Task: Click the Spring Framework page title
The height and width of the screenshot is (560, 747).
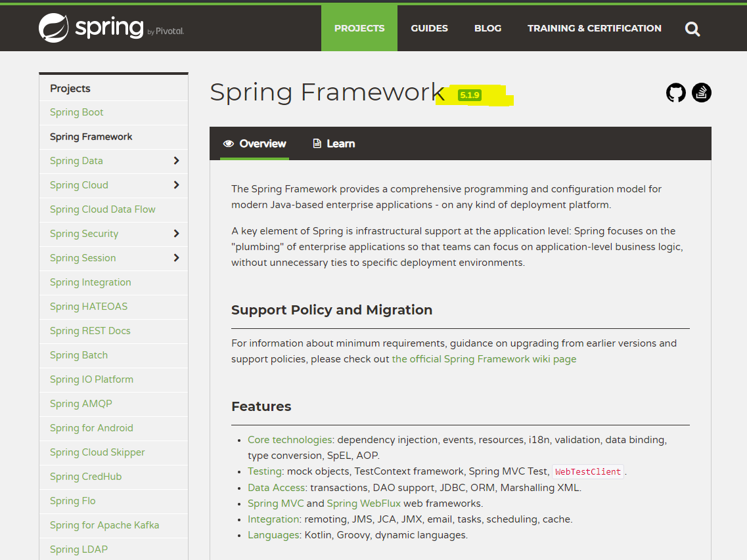Action: [327, 92]
